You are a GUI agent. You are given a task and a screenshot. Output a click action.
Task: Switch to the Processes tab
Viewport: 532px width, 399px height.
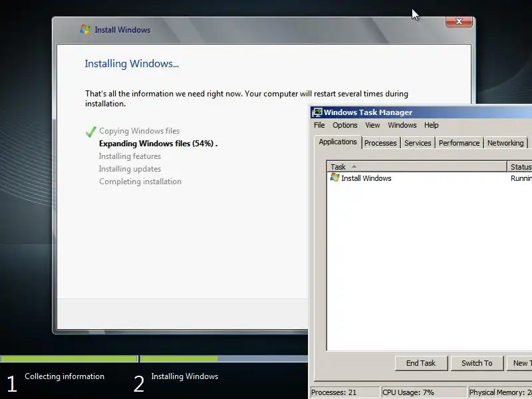[x=380, y=143]
